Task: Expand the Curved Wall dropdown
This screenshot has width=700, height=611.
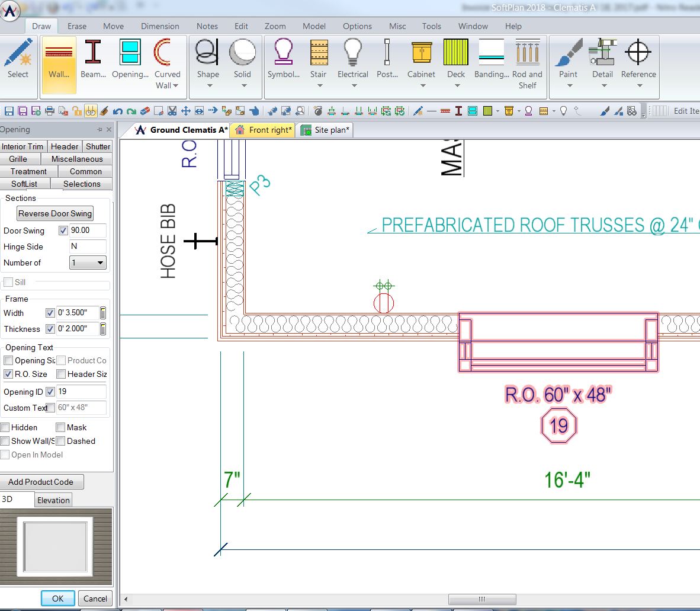Action: tap(175, 85)
